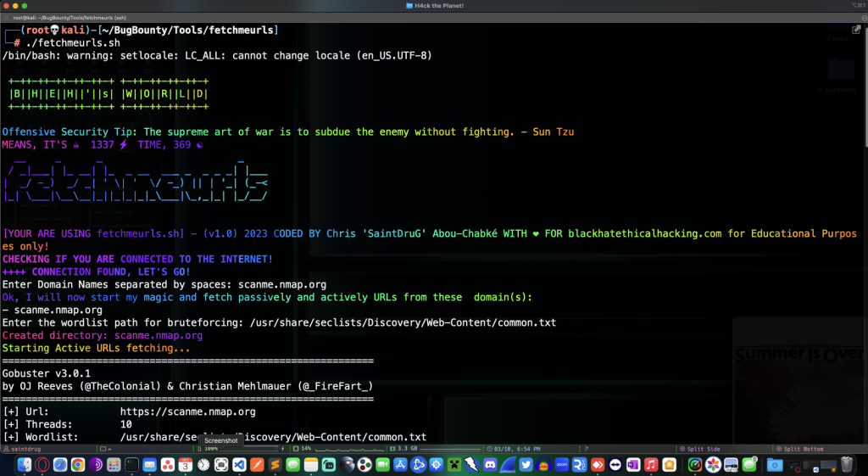Image resolution: width=868 pixels, height=476 pixels.
Task: Click current directory folder status item
Action: [x=105, y=449]
